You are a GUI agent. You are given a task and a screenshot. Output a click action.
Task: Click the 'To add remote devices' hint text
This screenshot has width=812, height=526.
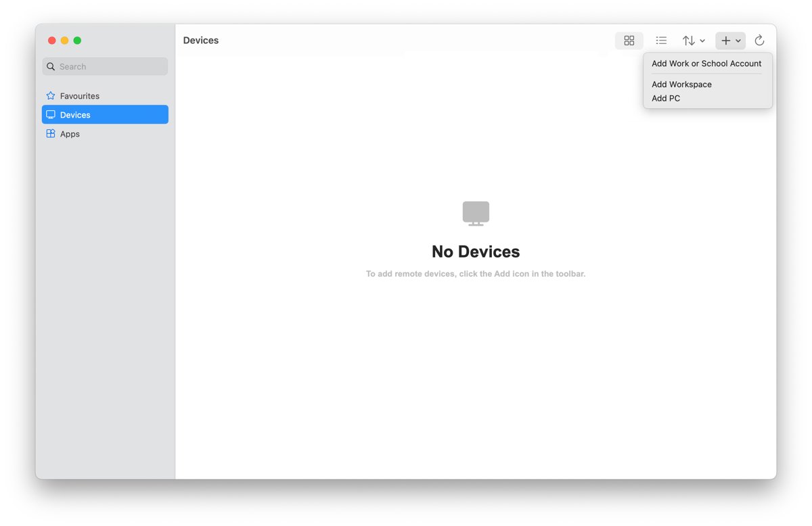[476, 274]
